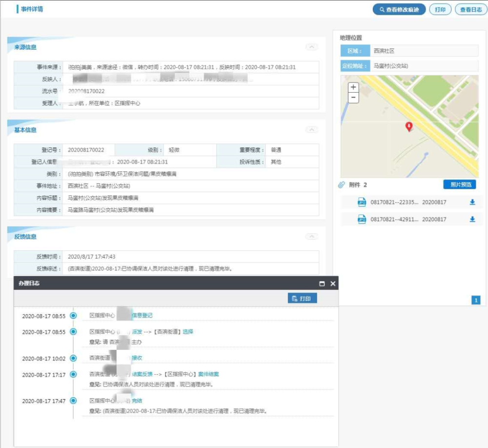The width and height of the screenshot is (488, 448).
Task: Click the red location pin on map
Action: coord(409,126)
